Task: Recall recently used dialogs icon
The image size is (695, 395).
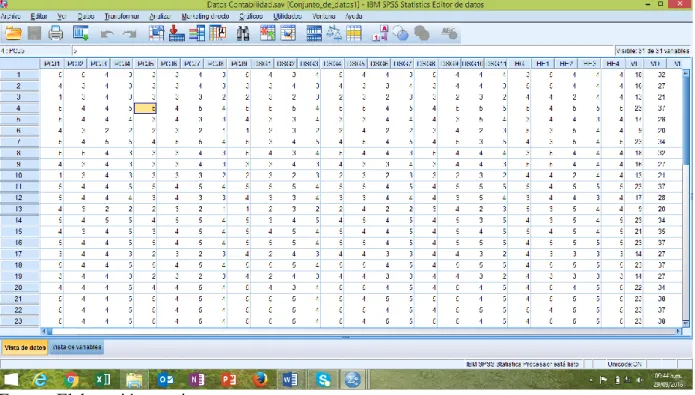Action: coord(81,33)
